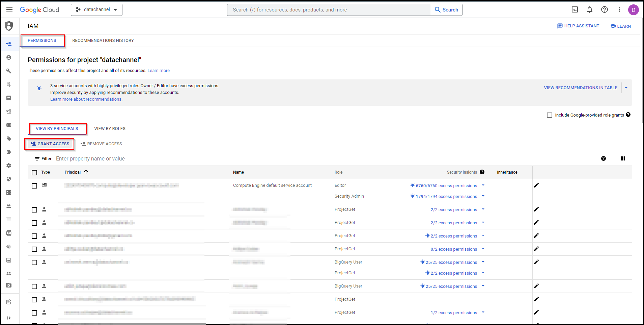Image resolution: width=644 pixels, height=325 pixels.
Task: Check the row with 1/2 excess permissions
Action: tap(34, 313)
